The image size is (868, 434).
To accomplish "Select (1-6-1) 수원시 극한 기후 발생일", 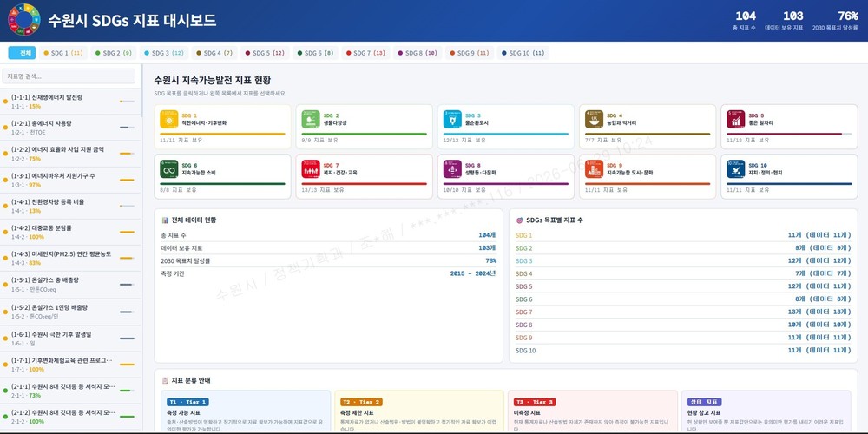I will point(69,338).
